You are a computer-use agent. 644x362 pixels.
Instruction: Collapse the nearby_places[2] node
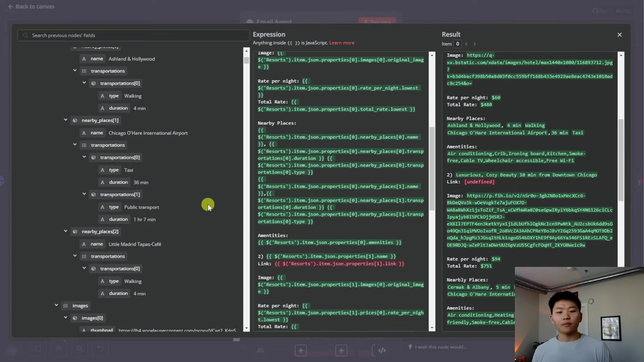66,231
